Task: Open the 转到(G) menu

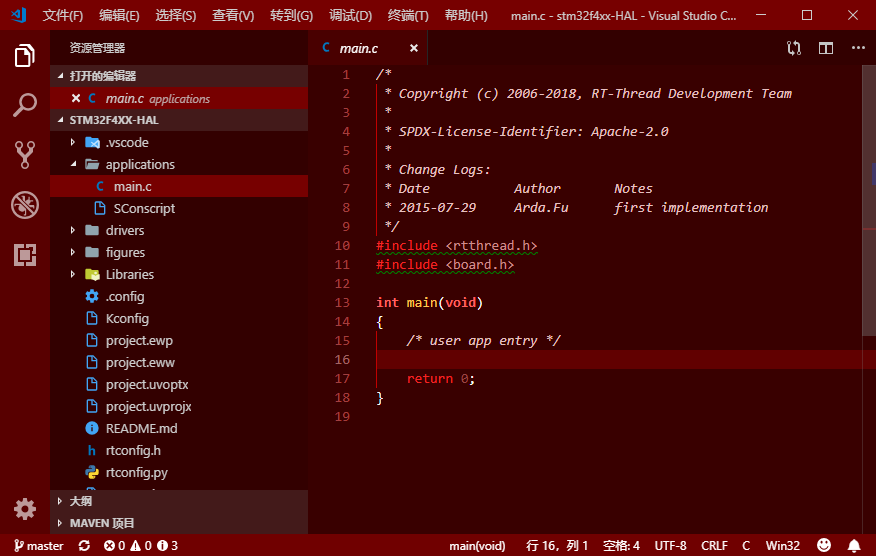Action: 292,15
